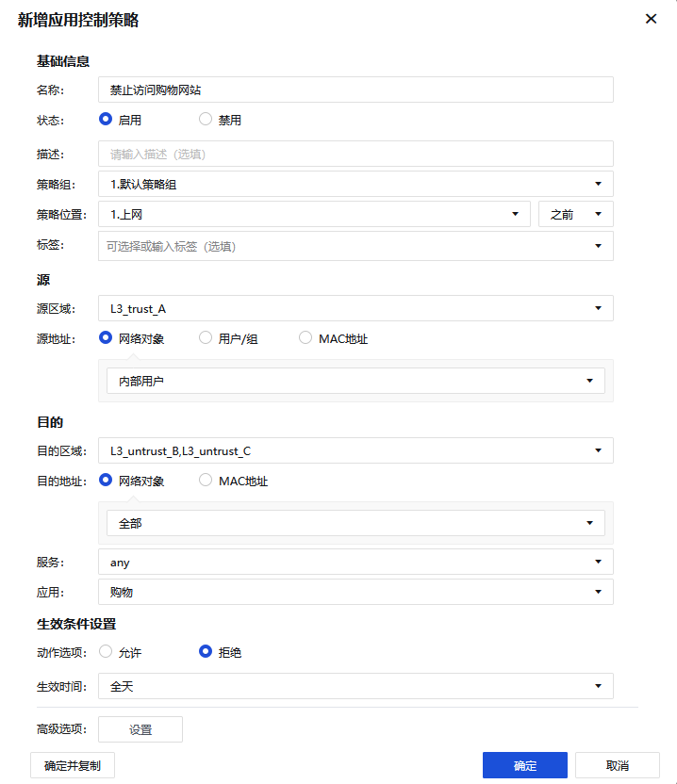This screenshot has width=677, height=784.
Task: Open the 策略组 dropdown showing 1.默认策略组
Action: (x=355, y=184)
